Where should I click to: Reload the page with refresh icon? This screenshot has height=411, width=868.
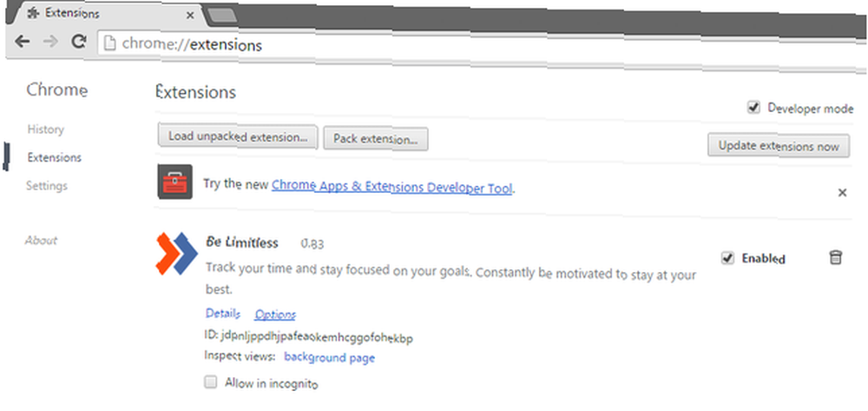80,41
